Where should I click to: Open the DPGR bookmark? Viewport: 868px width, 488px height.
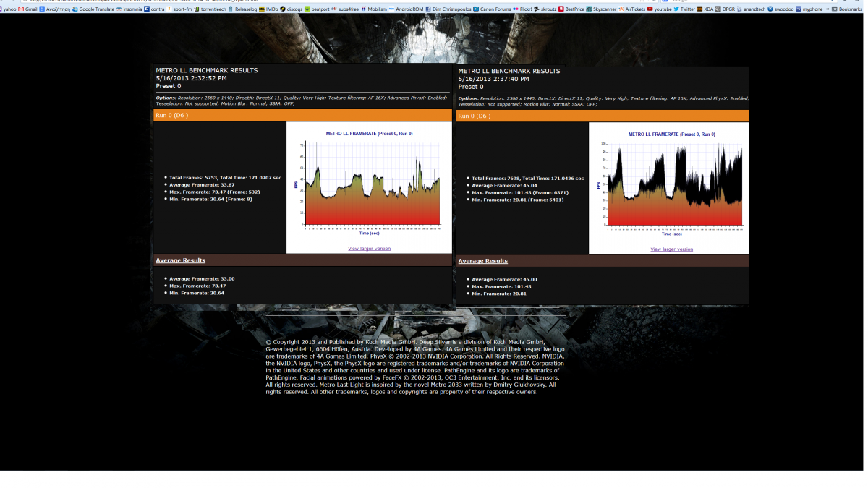point(724,9)
